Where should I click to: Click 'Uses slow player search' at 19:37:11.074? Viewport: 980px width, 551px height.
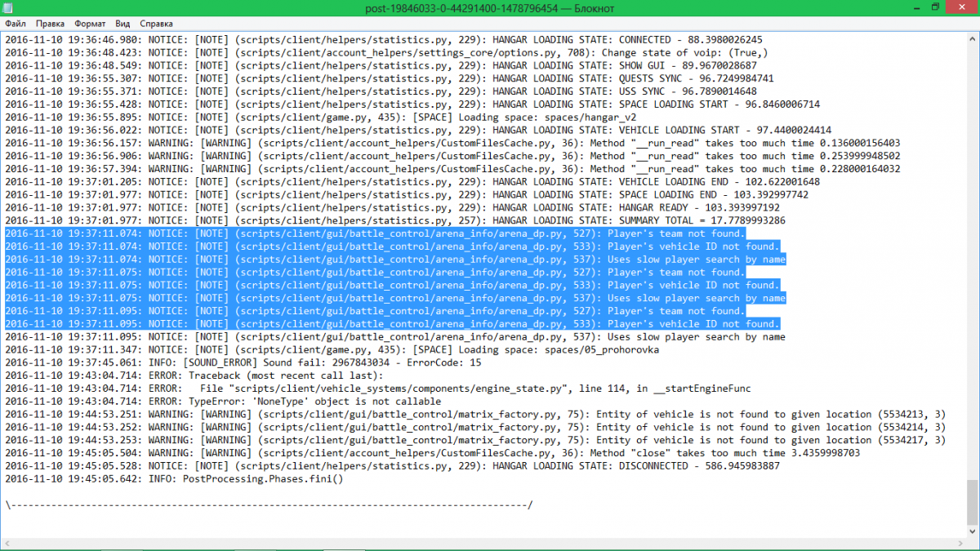[675, 259]
